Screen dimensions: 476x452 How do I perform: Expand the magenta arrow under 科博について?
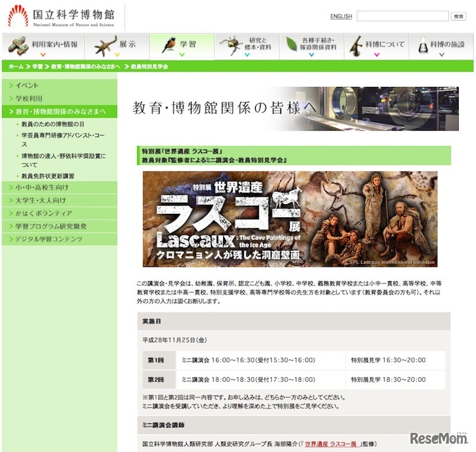tap(377, 55)
